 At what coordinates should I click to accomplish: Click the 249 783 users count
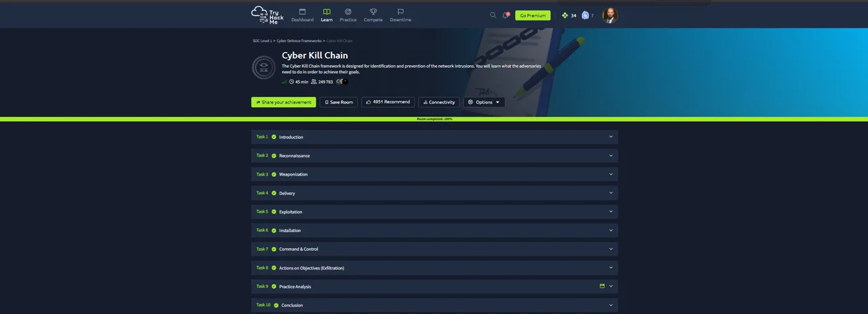pos(325,82)
